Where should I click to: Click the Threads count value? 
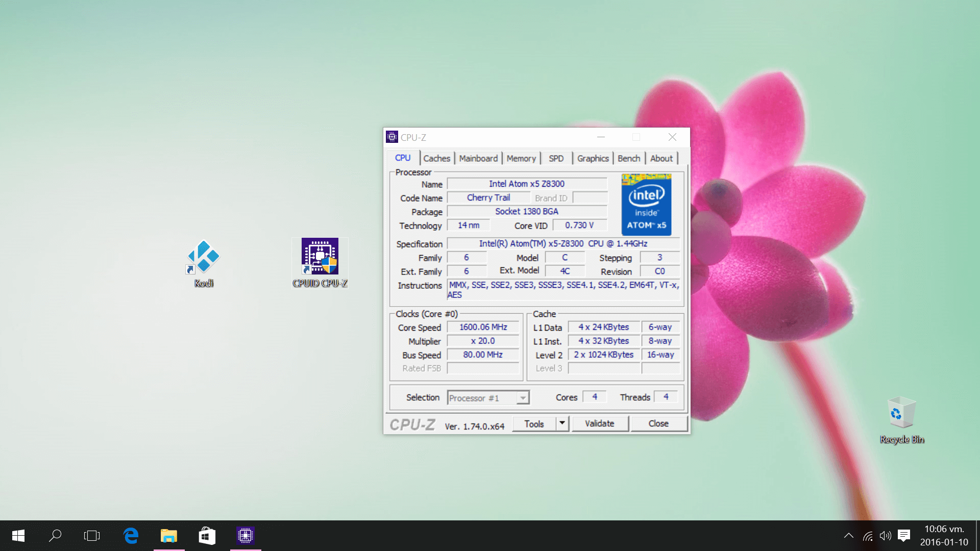click(666, 396)
